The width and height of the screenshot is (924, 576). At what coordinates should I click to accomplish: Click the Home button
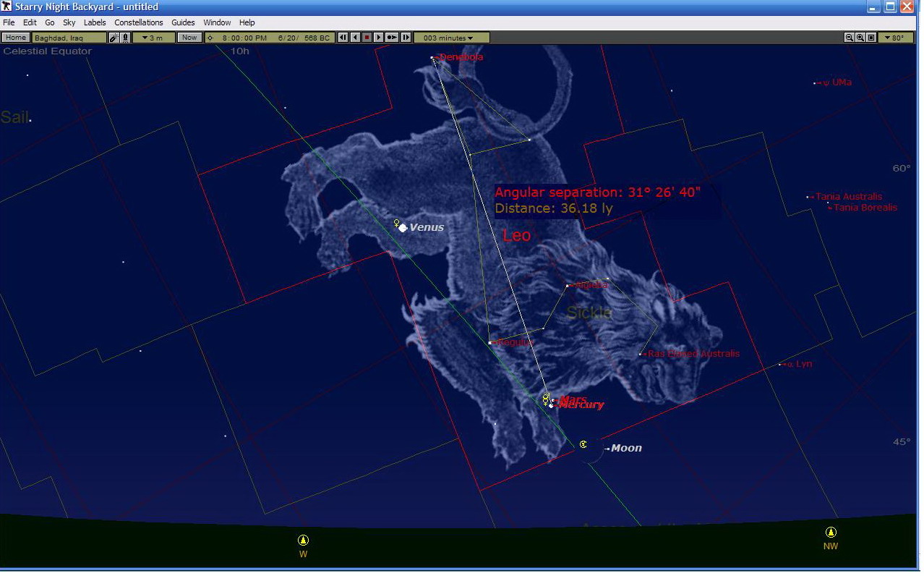(x=16, y=38)
